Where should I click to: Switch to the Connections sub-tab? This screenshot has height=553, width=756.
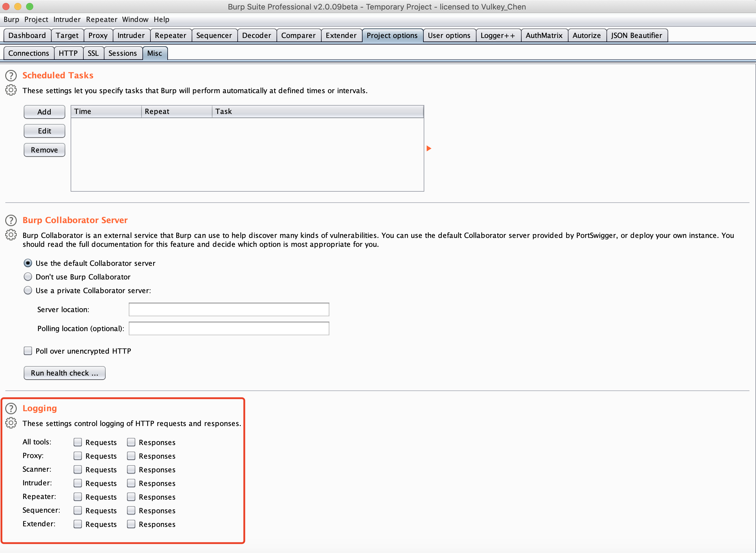28,53
